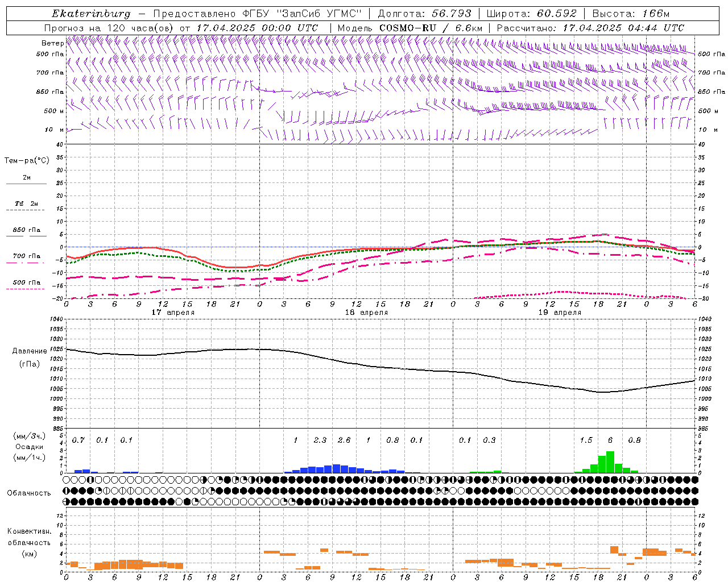The height and width of the screenshot is (582, 728).
Task: Click the dashed line sample under 'Td 2м'
Action: [x=26, y=210]
